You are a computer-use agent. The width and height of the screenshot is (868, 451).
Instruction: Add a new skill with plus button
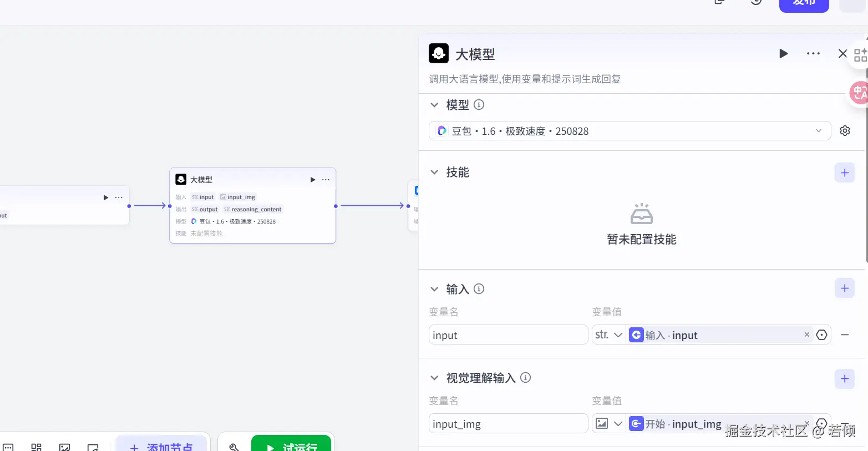click(844, 173)
